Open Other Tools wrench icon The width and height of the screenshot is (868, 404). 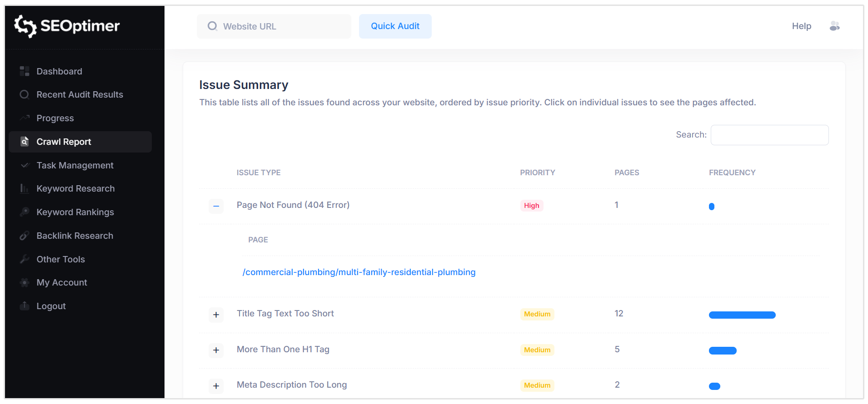(25, 259)
